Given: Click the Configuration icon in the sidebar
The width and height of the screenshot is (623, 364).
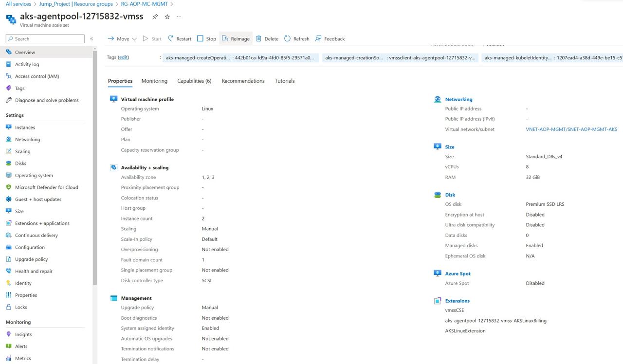Looking at the screenshot, I should [9, 247].
